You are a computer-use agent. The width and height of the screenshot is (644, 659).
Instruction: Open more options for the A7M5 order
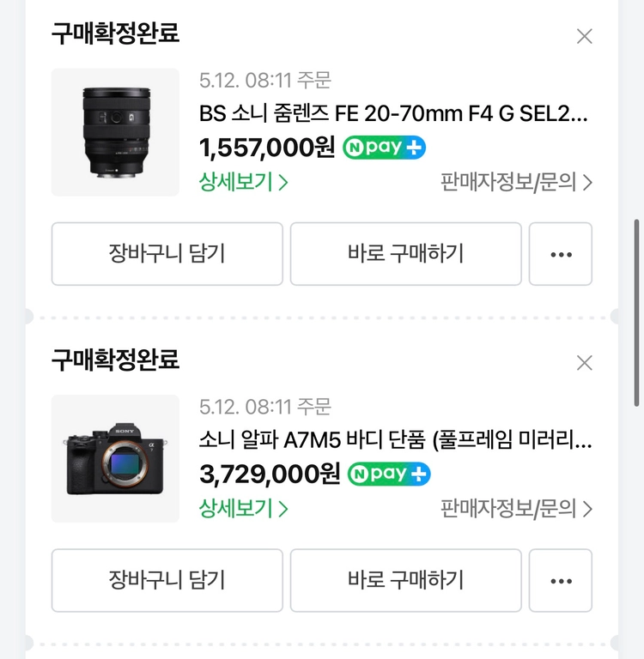tap(561, 580)
